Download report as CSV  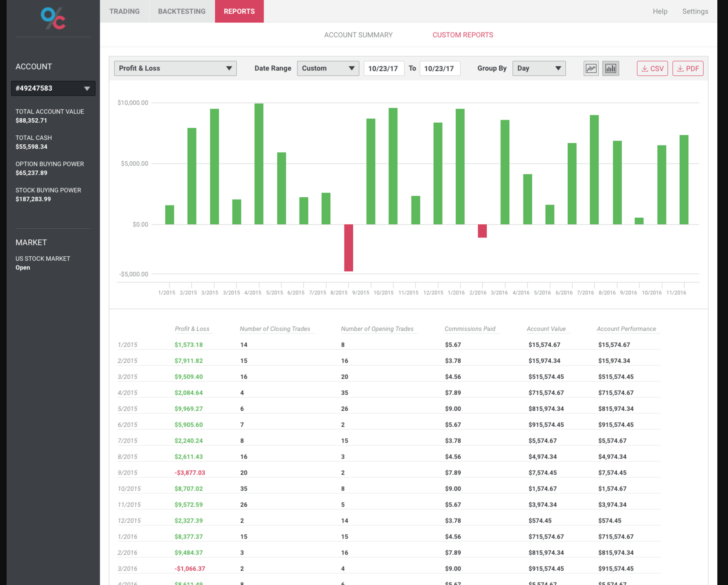652,68
